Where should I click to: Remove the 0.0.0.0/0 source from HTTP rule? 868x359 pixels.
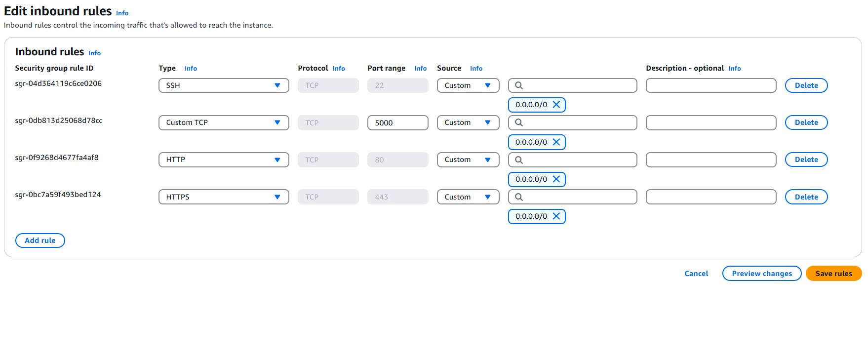click(x=556, y=179)
